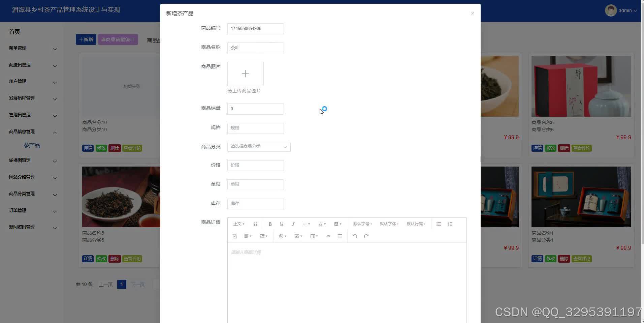Select 茶产品 in the sidebar
644x323 pixels.
pyautogui.click(x=32, y=145)
